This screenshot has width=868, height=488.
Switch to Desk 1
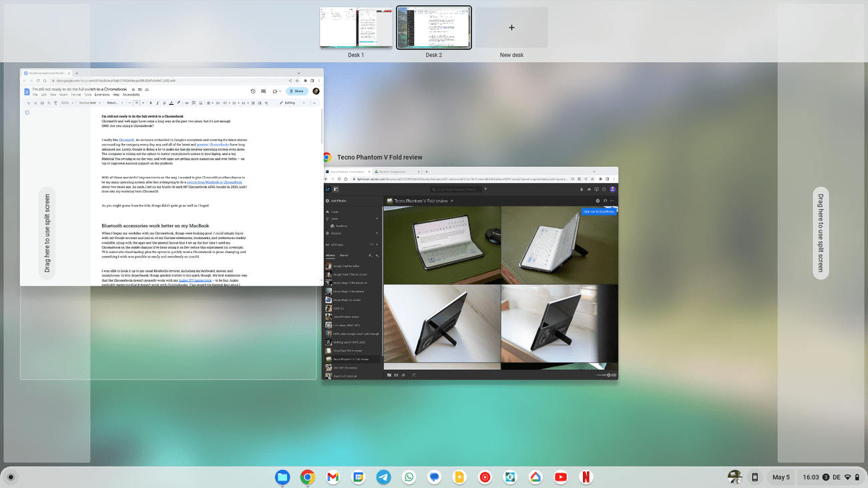point(356,28)
